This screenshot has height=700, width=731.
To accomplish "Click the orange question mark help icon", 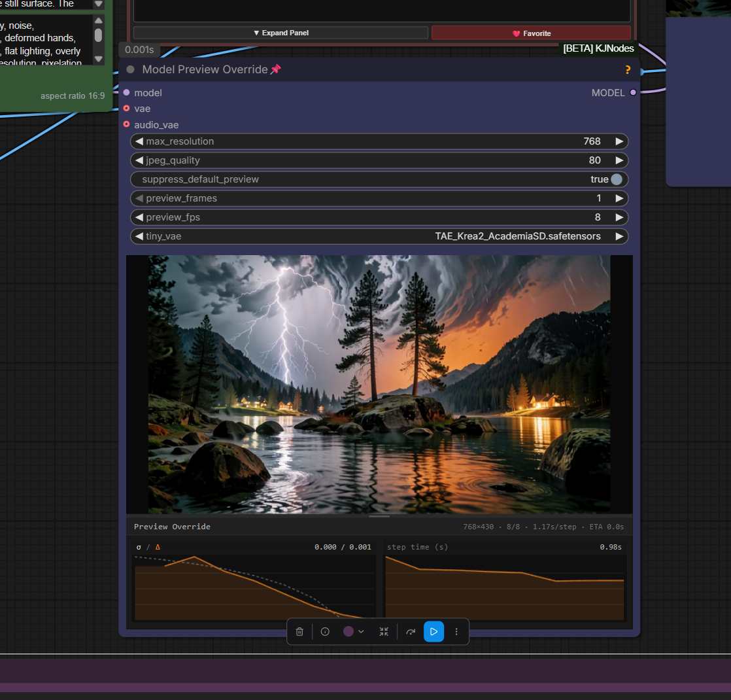I will point(628,69).
